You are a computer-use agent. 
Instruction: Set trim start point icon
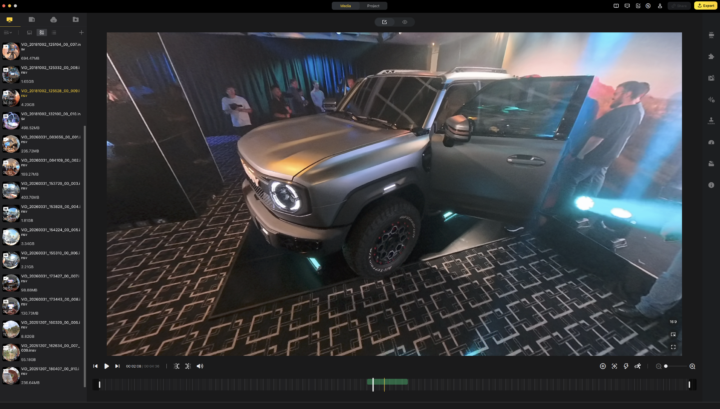[177, 366]
